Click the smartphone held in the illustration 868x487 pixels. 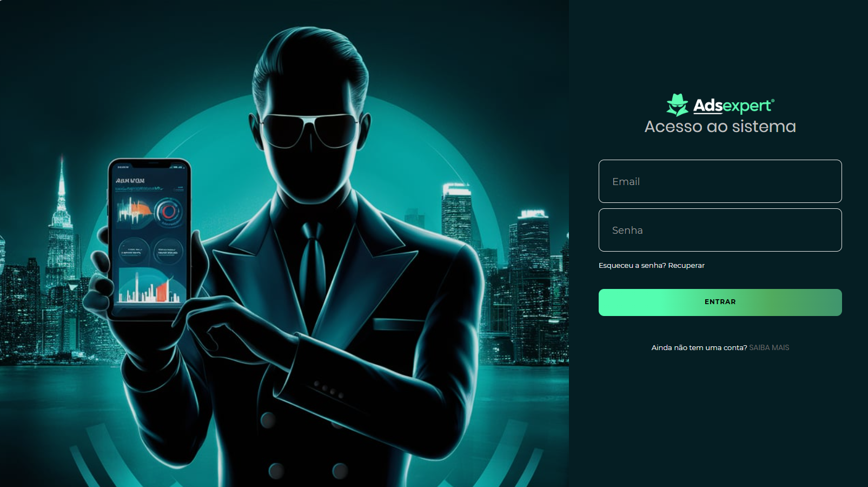[149, 238]
